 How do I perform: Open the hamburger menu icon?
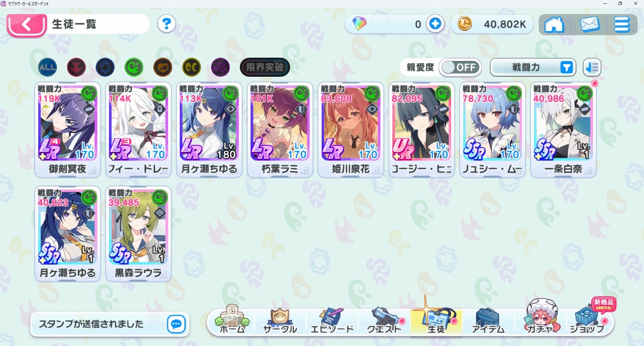pos(622,24)
